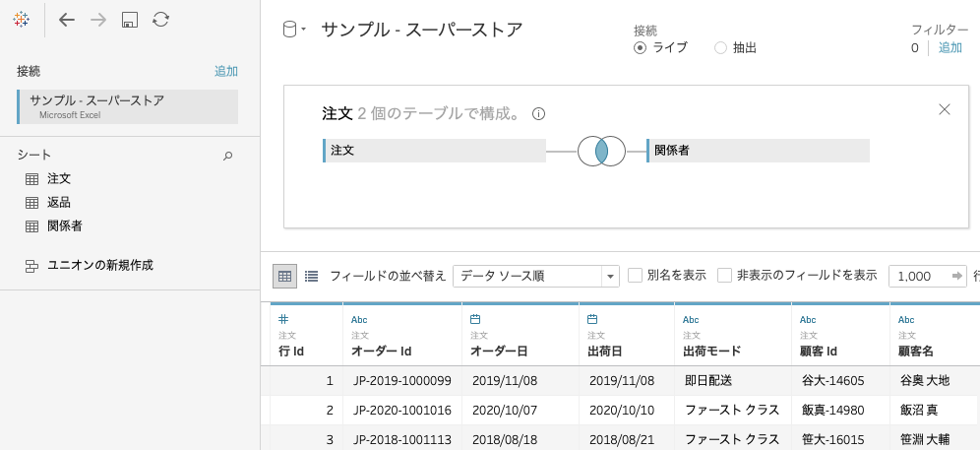Viewport: 980px width, 450px height.
Task: Select the 関係者 sheet in sidebar
Action: tap(64, 226)
